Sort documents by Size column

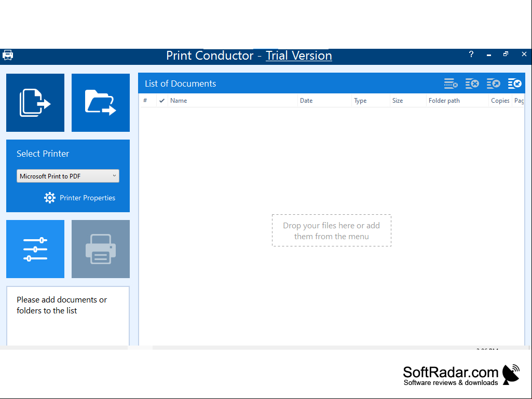tap(408, 101)
